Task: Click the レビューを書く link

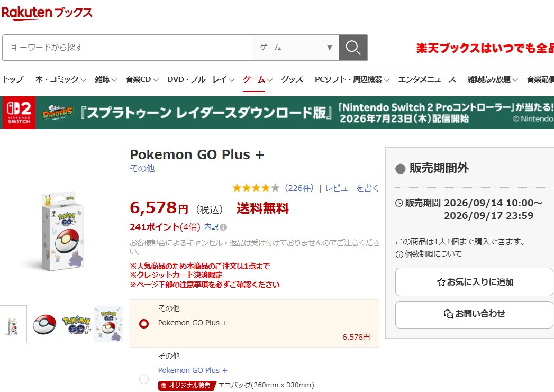Action: click(351, 188)
